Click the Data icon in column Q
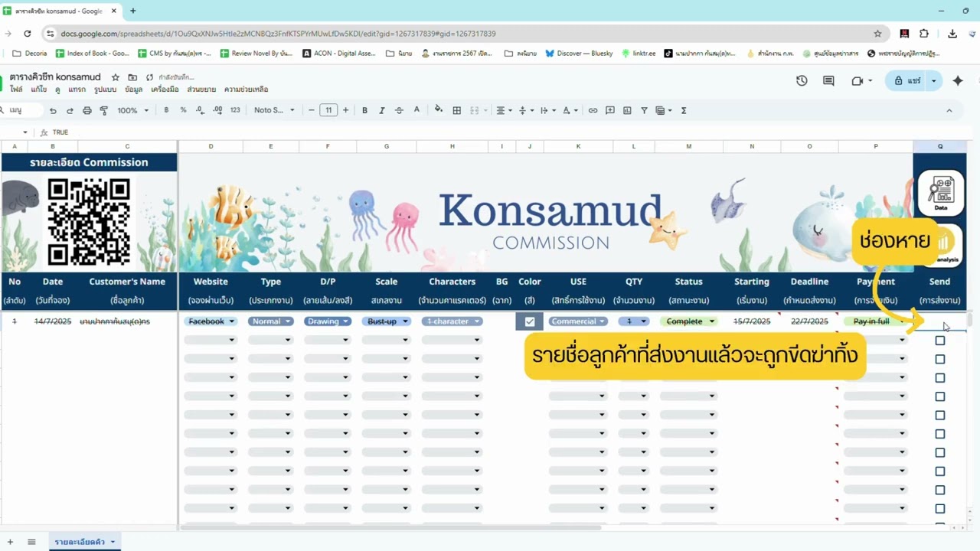 coord(941,194)
